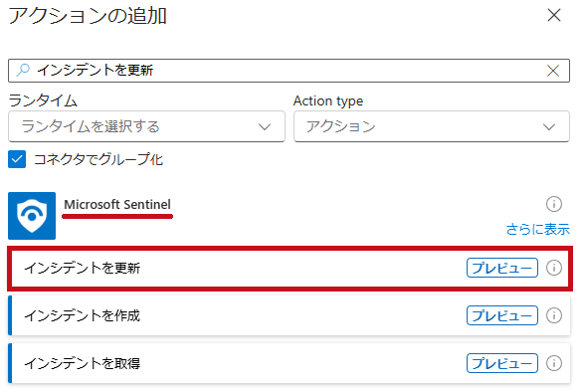The height and width of the screenshot is (392, 584).
Task: Clear the search text with the X icon
Action: coord(553,71)
